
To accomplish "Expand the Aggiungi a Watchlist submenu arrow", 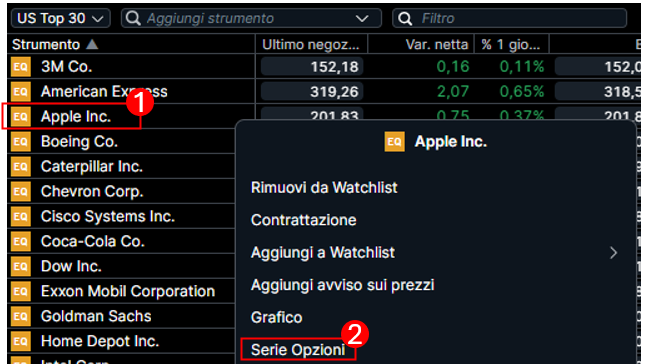I will click(x=614, y=253).
